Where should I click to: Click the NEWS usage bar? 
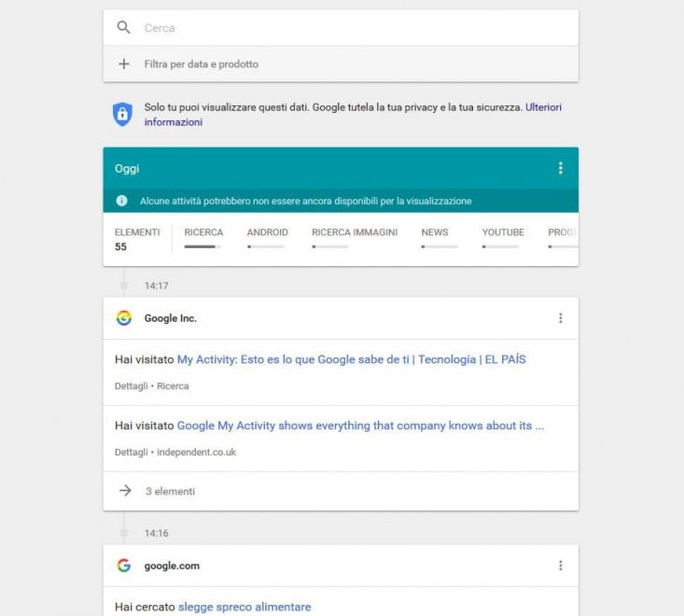point(440,247)
